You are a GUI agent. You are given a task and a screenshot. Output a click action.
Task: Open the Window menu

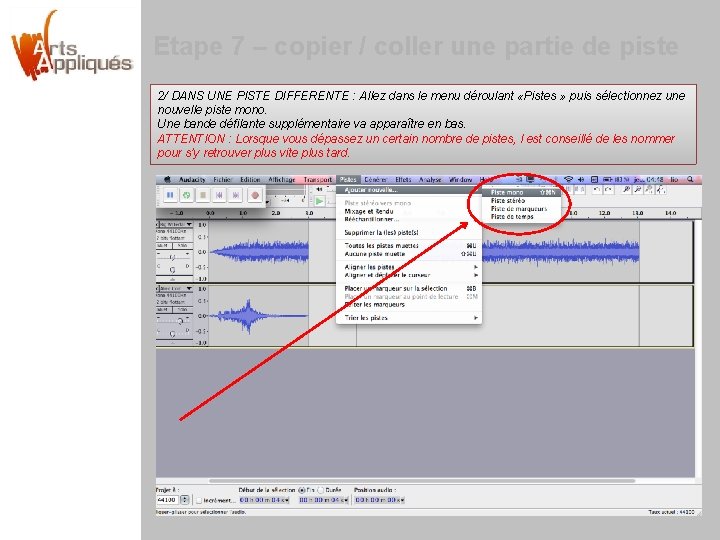(x=461, y=180)
